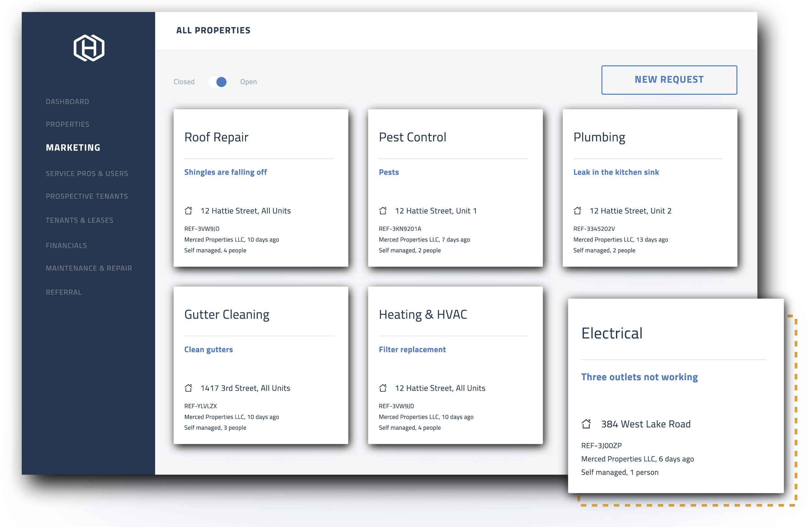812x527 pixels.
Task: Select Marketing in the sidebar
Action: pos(73,148)
